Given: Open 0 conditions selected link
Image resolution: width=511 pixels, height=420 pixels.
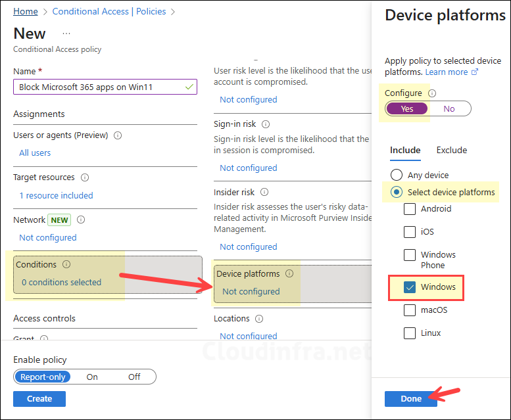Looking at the screenshot, I should point(62,282).
